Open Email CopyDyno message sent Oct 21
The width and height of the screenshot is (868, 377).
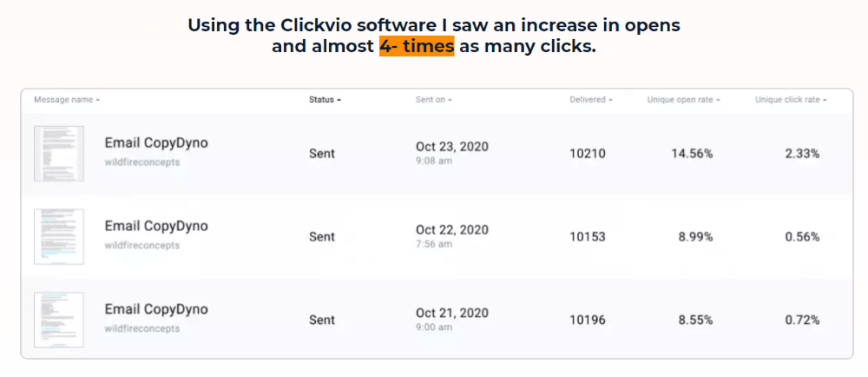(156, 309)
